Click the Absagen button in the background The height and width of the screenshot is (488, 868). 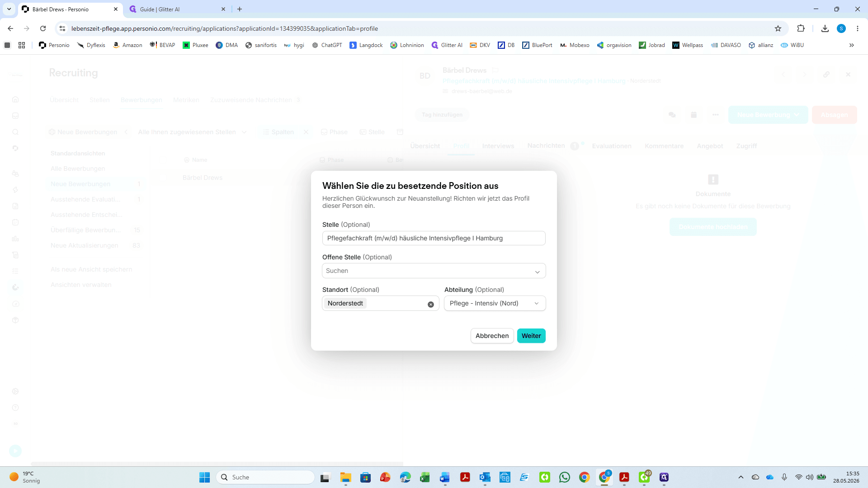tap(834, 115)
